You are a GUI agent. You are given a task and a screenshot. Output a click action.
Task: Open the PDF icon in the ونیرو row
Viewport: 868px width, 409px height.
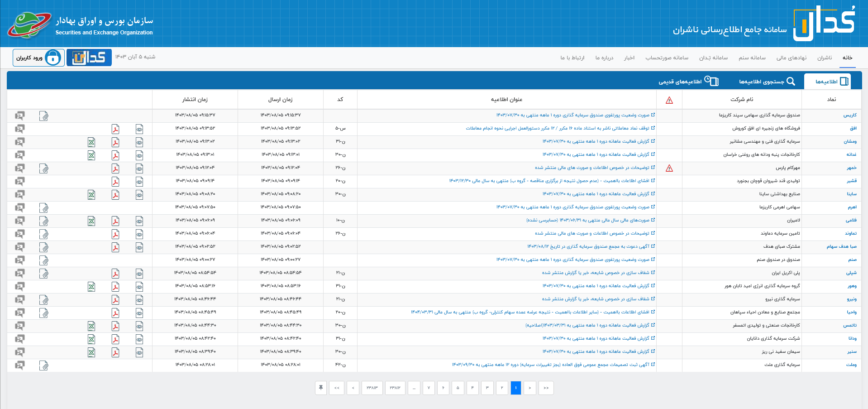click(x=115, y=300)
